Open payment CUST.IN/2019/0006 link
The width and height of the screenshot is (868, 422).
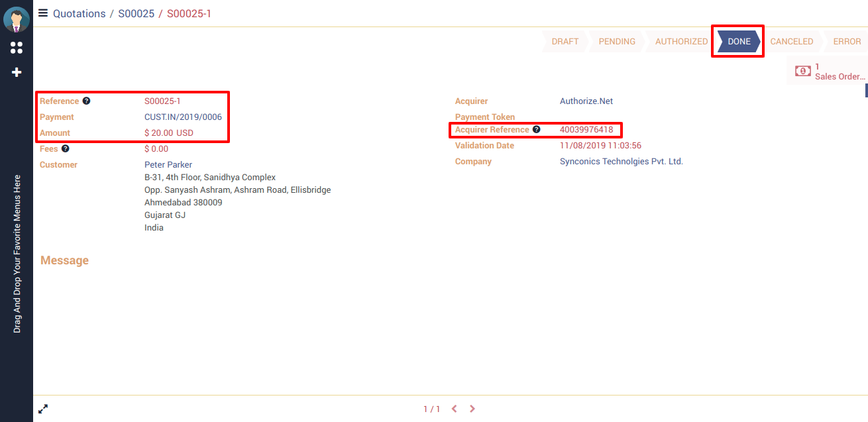pyautogui.click(x=183, y=117)
